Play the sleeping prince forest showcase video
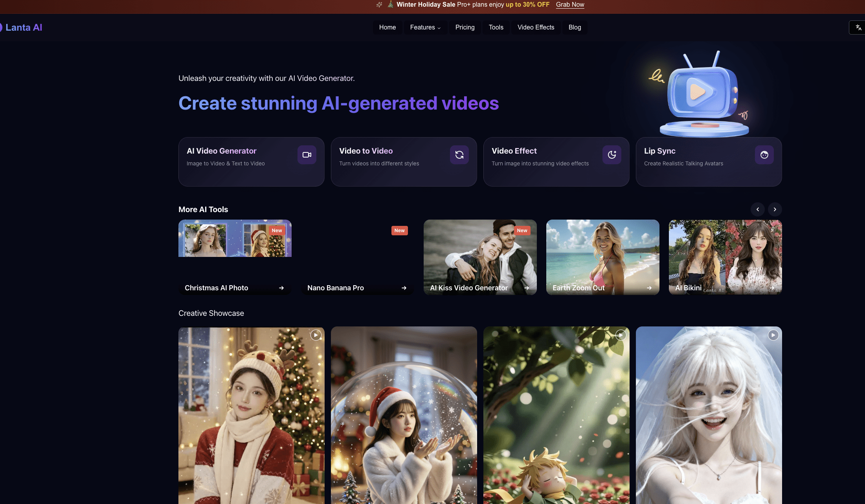This screenshot has height=504, width=865. [621, 335]
